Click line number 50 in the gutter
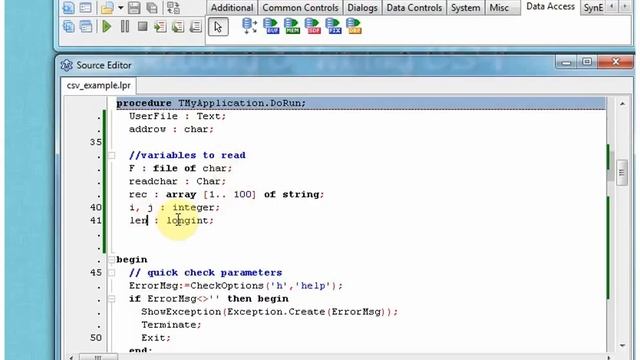Image resolution: width=640 pixels, height=360 pixels. click(x=96, y=338)
